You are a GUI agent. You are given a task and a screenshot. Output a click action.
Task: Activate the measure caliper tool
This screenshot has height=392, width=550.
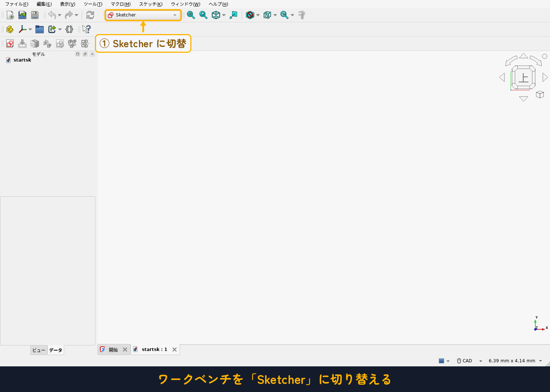[x=302, y=15]
